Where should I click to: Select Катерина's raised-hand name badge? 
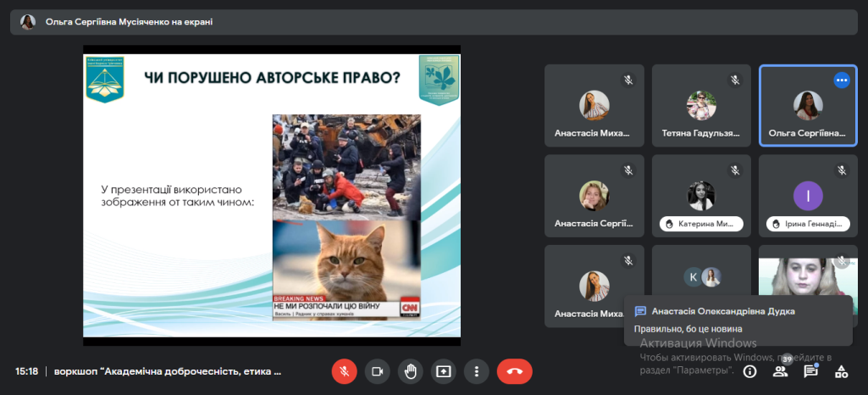tap(700, 225)
